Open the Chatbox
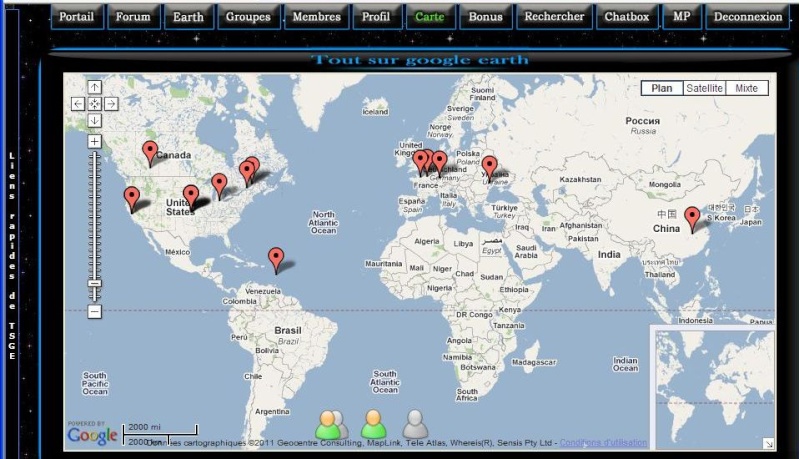 [x=627, y=17]
